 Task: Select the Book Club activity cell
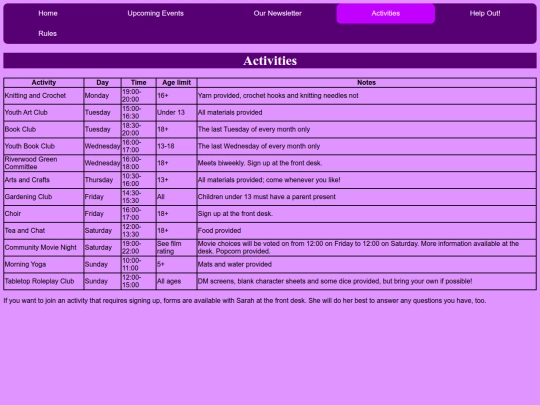[44, 129]
